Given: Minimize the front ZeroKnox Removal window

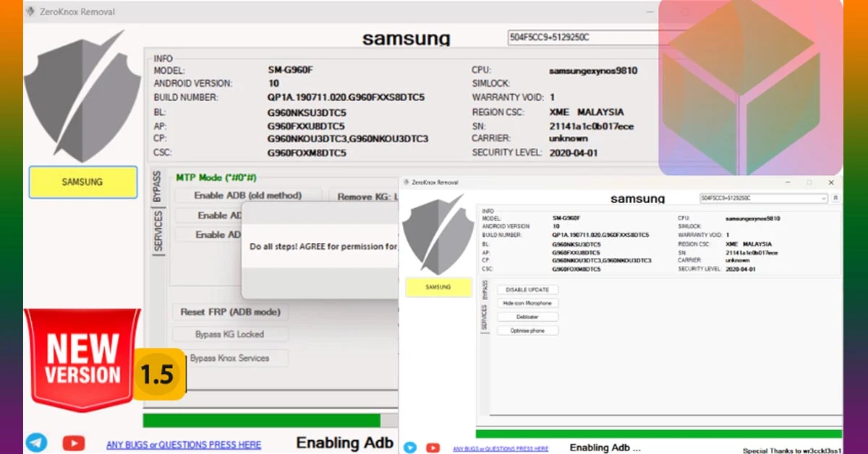Looking at the screenshot, I should tap(788, 182).
